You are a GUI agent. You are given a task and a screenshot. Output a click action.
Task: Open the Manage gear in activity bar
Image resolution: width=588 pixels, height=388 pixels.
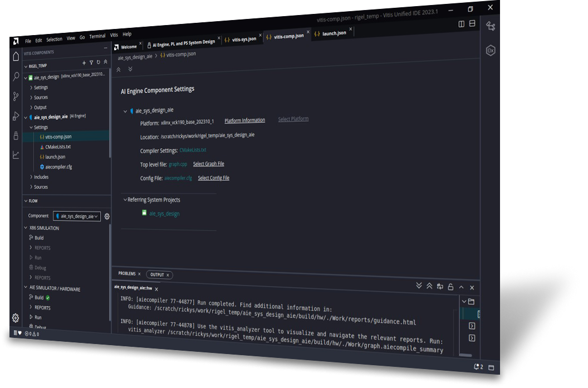16,318
